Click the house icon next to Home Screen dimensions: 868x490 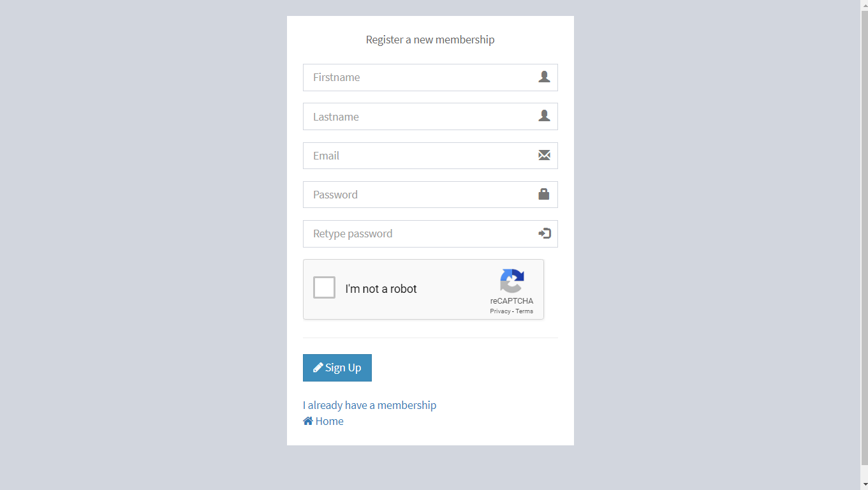coord(308,420)
